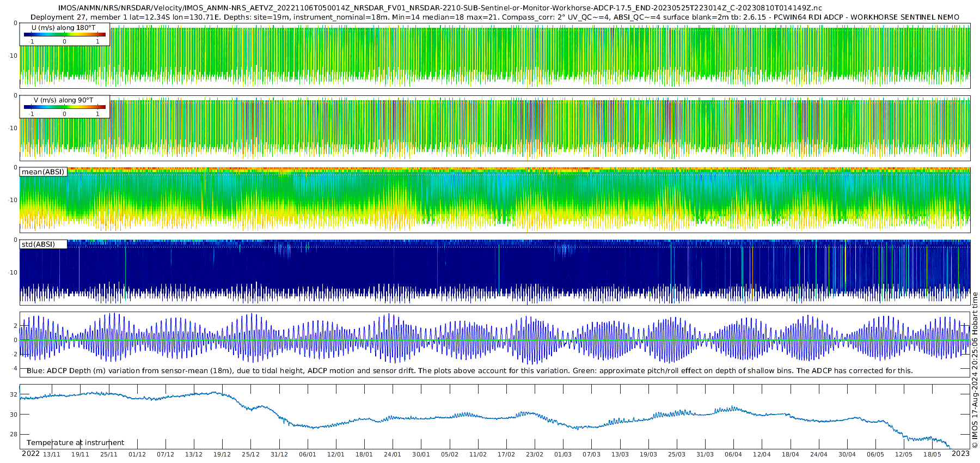This screenshot has width=980, height=463.
Task: Click the 2023 year label on time axis
Action: point(960,454)
